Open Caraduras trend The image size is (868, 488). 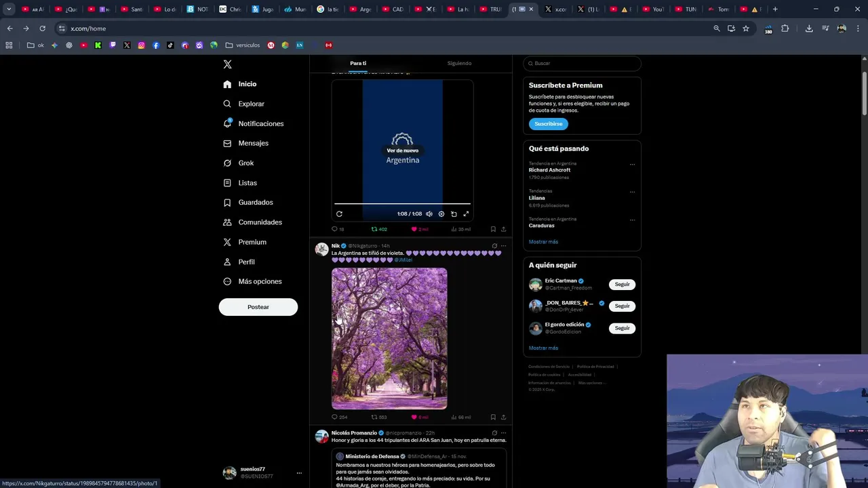click(x=541, y=226)
